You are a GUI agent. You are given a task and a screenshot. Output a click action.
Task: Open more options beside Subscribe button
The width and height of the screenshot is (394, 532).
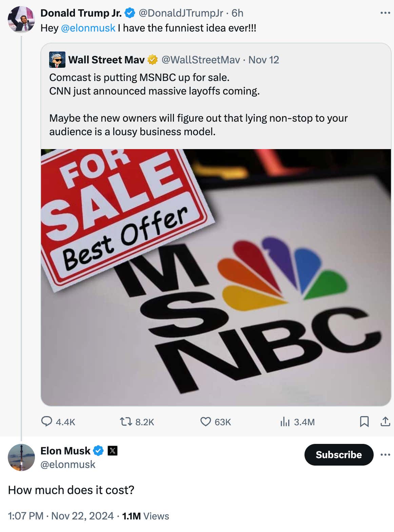click(385, 455)
